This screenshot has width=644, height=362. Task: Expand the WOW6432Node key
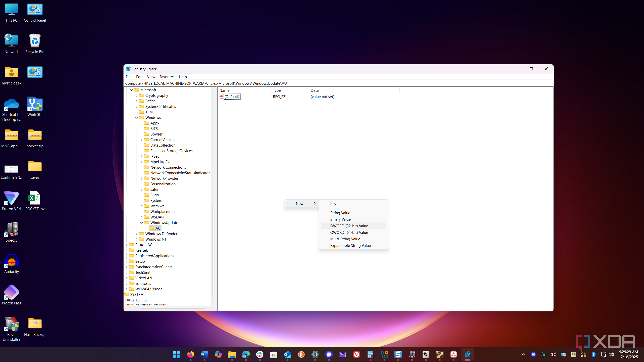click(x=127, y=289)
